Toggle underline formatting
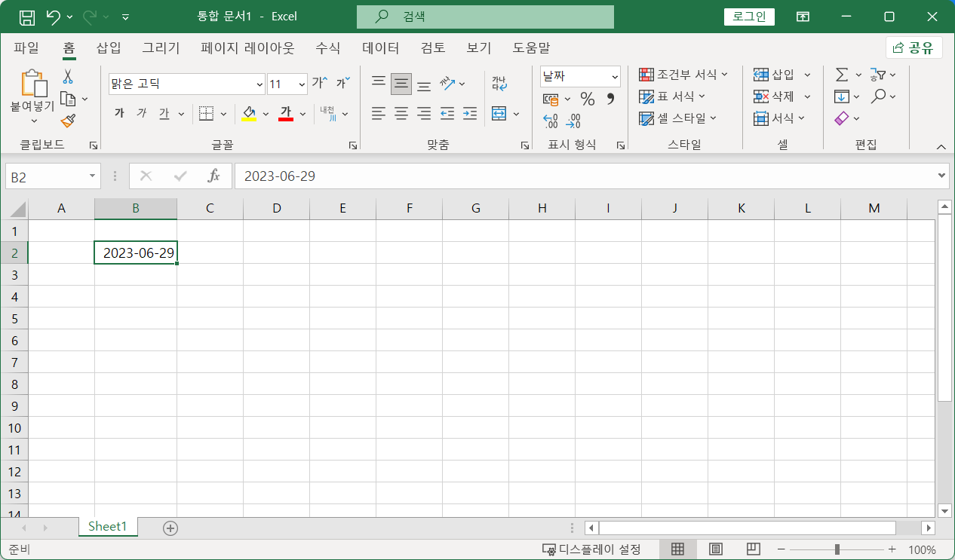The image size is (955, 560). pyautogui.click(x=164, y=113)
